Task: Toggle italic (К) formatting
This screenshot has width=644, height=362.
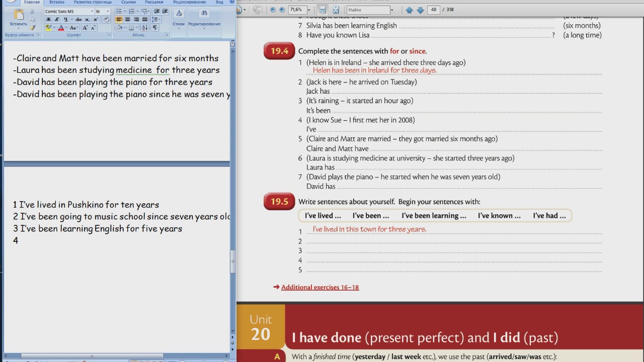Action: point(57,20)
